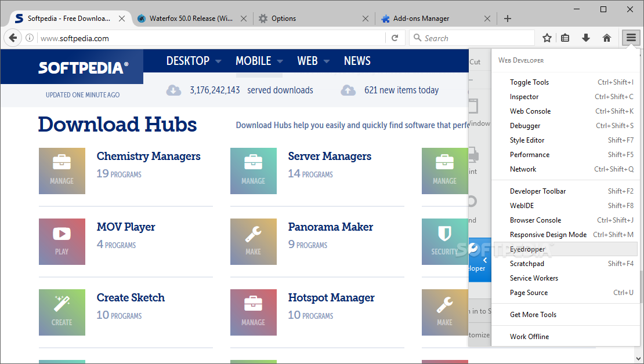View Page Source menu item
Viewport: 644px width, 364px height.
pos(566,293)
